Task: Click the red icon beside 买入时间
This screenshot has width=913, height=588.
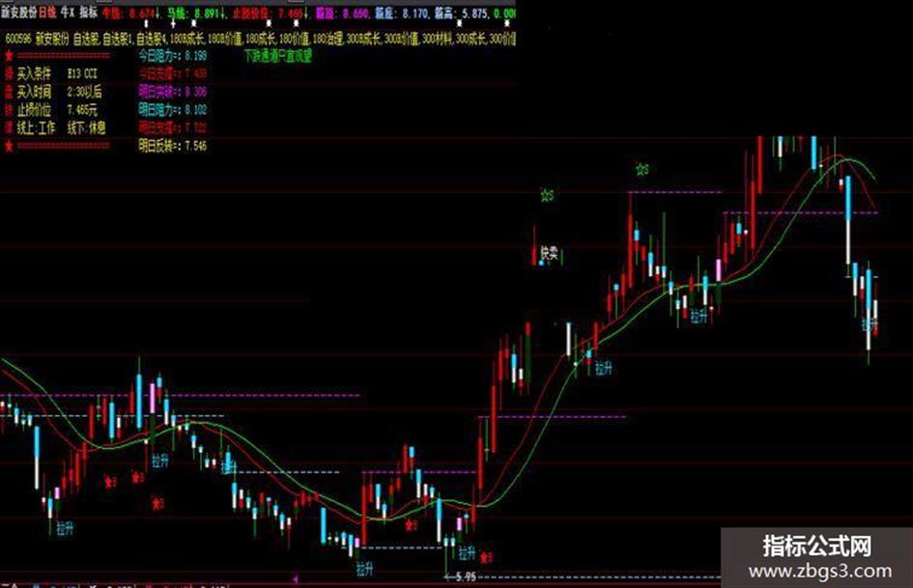Action: 9,92
